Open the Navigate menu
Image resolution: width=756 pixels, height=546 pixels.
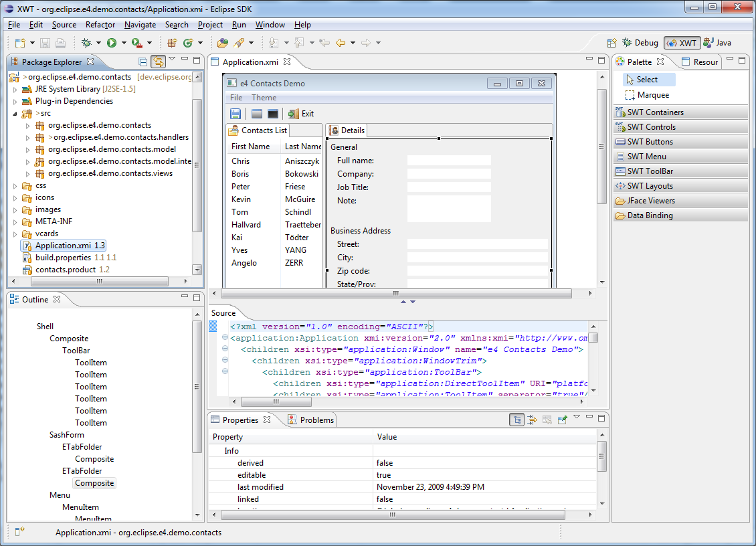(x=140, y=25)
